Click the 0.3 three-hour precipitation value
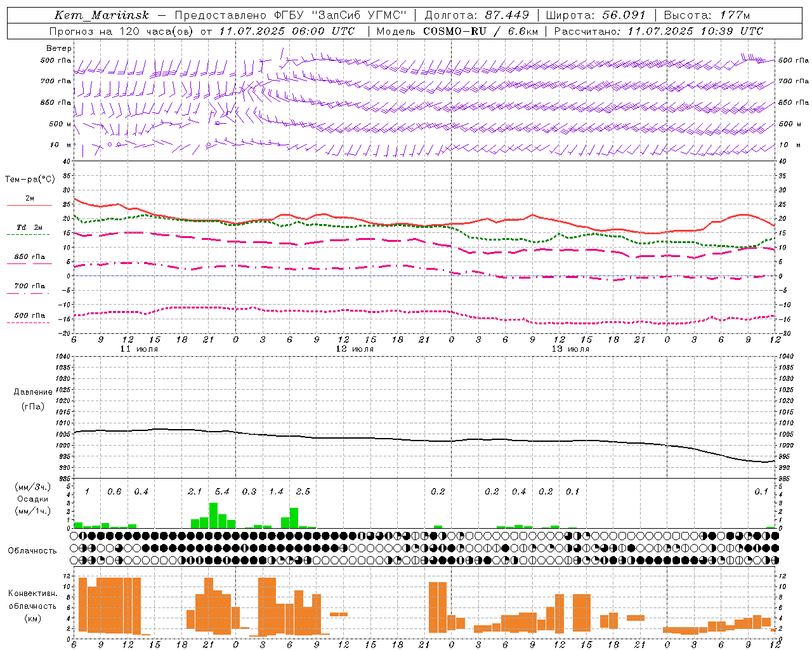 [x=249, y=492]
